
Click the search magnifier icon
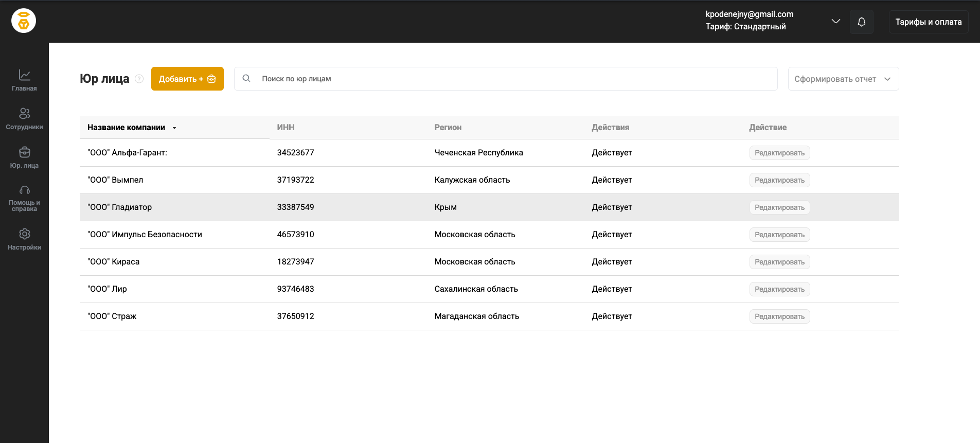coord(246,78)
